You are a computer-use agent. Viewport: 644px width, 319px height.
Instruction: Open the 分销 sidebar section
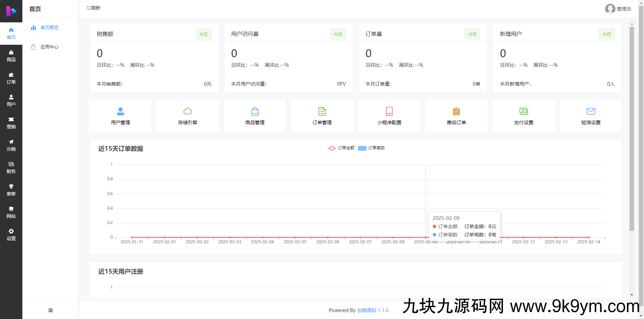[x=11, y=145]
